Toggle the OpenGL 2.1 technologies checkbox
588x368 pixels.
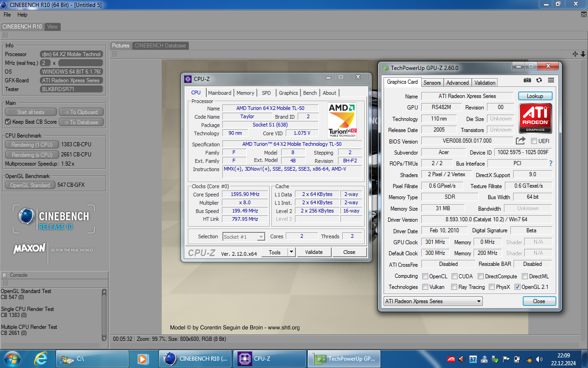(x=518, y=287)
